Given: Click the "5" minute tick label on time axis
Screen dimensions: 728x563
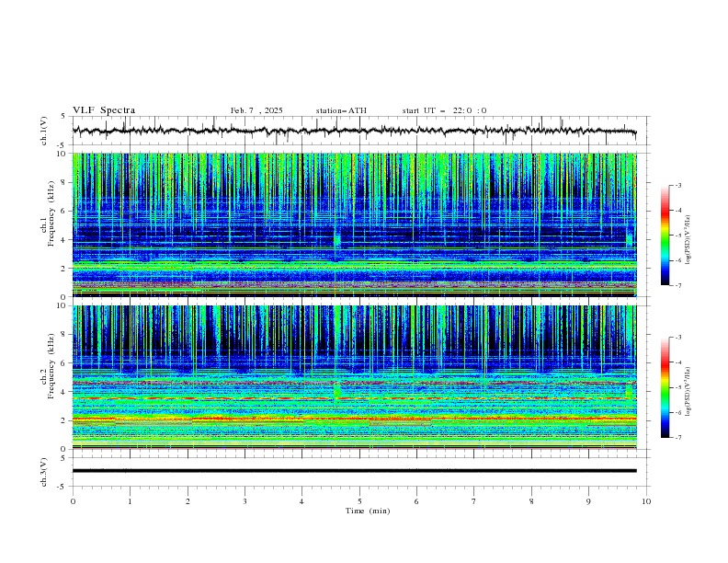Looking at the screenshot, I should point(359,501).
